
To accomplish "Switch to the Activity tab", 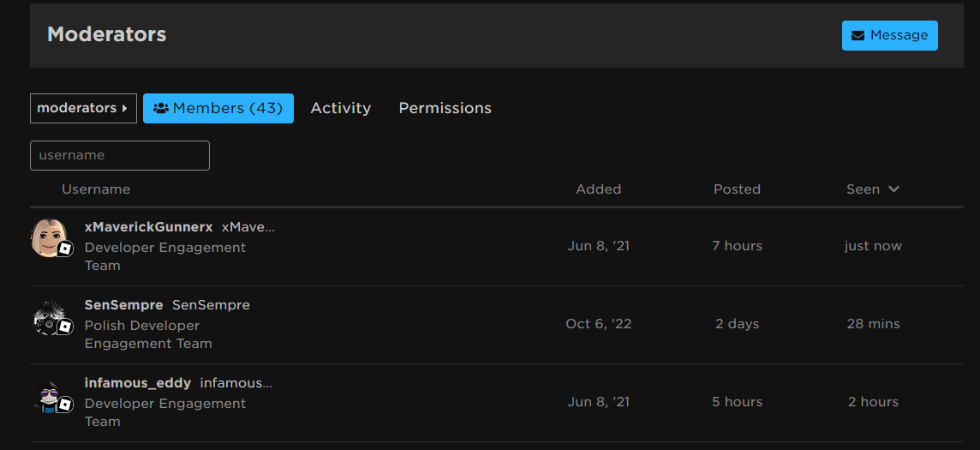I will (340, 109).
